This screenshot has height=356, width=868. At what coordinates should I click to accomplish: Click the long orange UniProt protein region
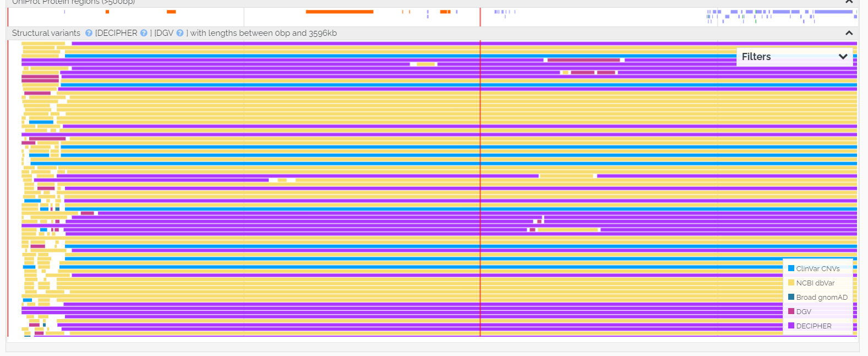point(340,12)
